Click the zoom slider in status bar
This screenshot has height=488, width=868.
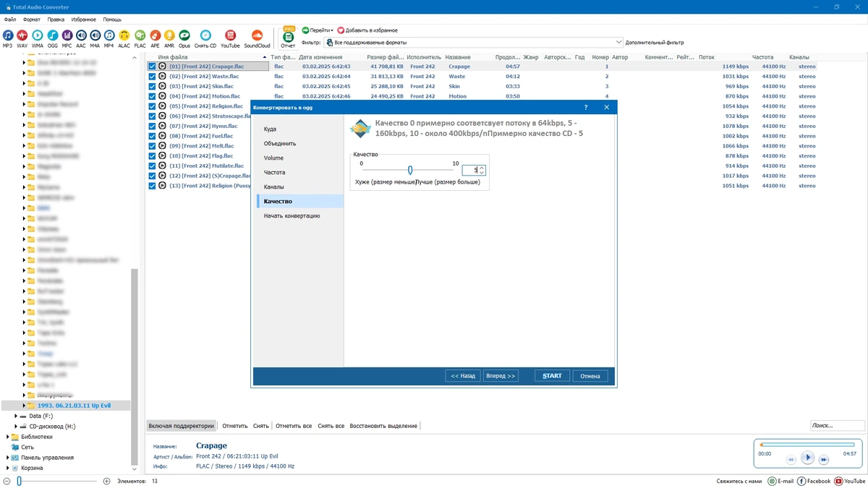tap(58, 481)
